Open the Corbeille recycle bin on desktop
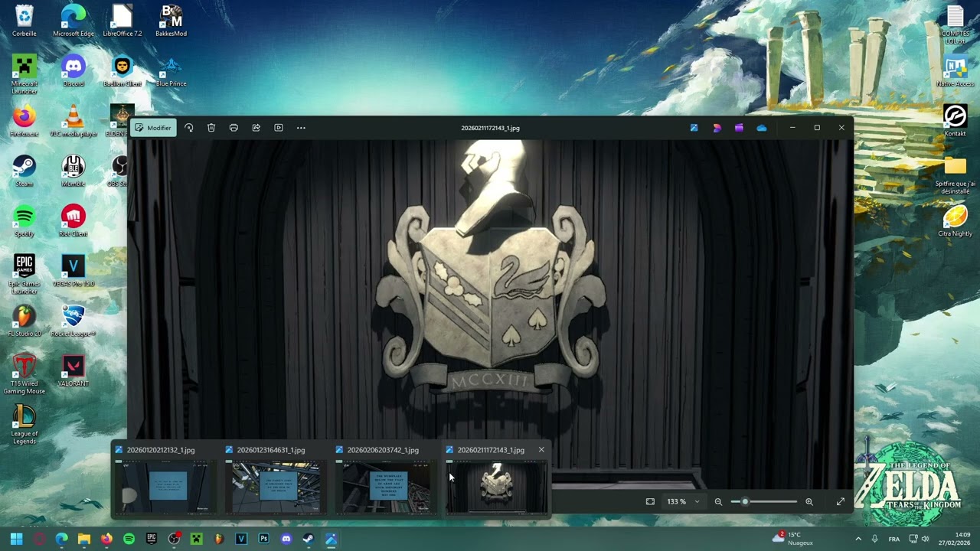Screen dimensions: 980x551 click(x=24, y=21)
